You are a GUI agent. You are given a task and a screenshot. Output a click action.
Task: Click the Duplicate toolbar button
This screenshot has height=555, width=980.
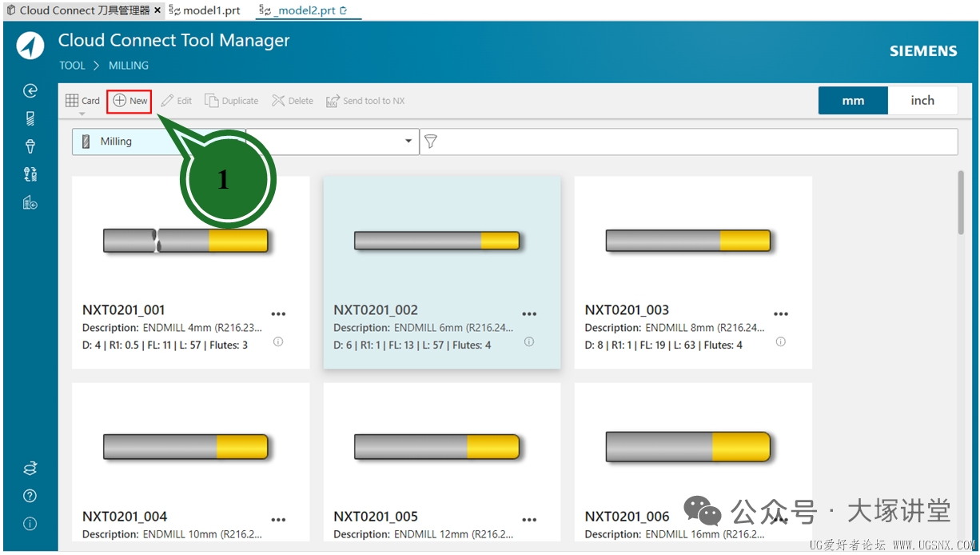[x=232, y=101]
